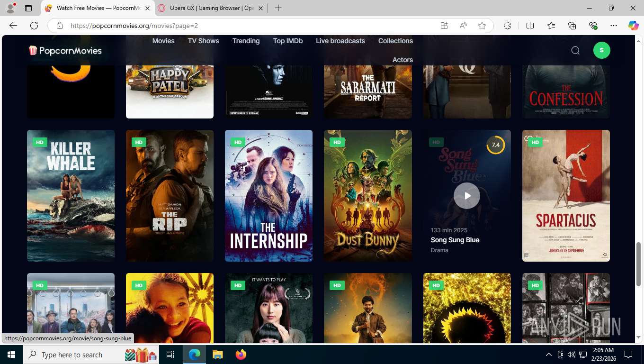The width and height of the screenshot is (644, 364).
Task: Open the TV Shows menu item
Action: (x=204, y=41)
